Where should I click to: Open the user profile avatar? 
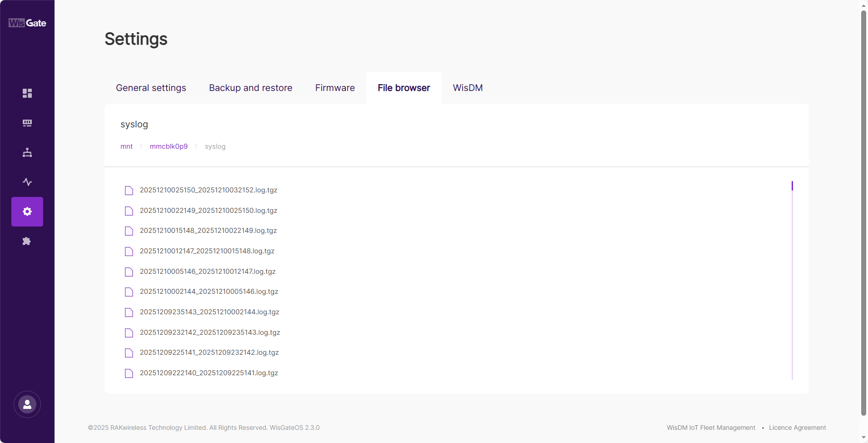pyautogui.click(x=27, y=404)
